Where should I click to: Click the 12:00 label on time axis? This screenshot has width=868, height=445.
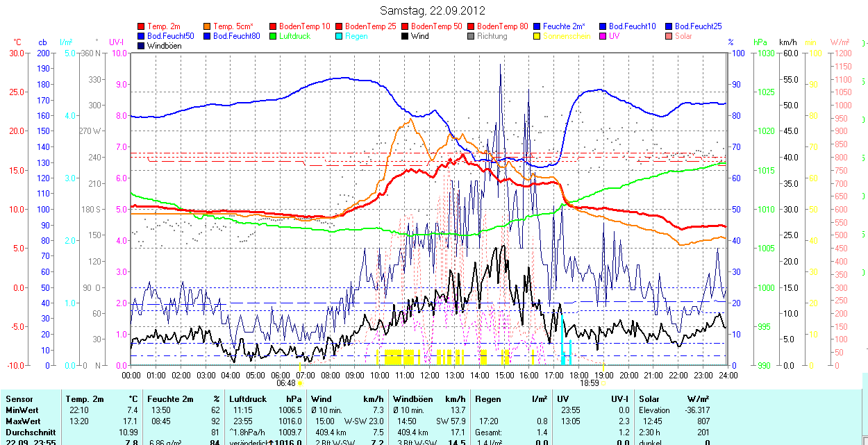pyautogui.click(x=430, y=375)
